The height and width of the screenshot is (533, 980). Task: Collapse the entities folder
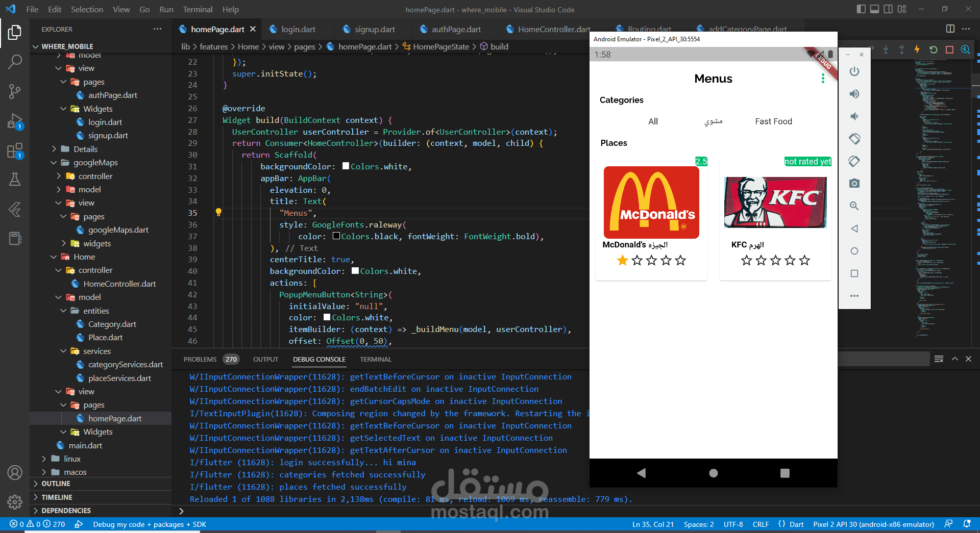coord(96,311)
